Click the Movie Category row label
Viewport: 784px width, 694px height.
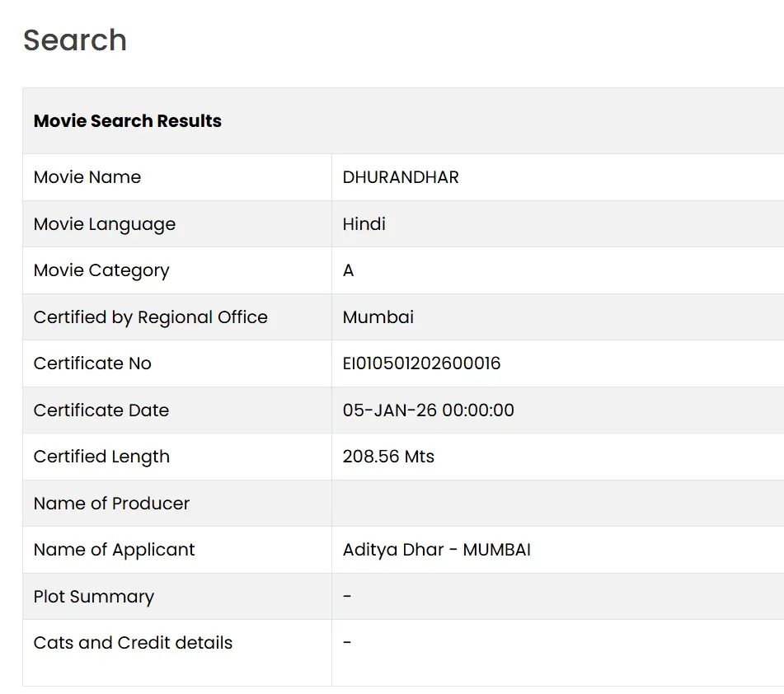[x=101, y=270]
